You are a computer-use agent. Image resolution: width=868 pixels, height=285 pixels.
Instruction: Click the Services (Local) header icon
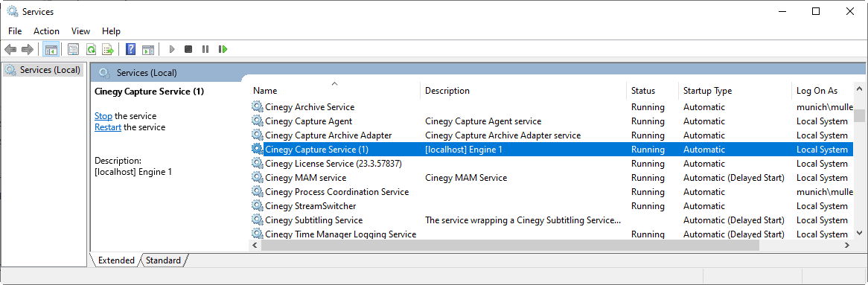[104, 72]
